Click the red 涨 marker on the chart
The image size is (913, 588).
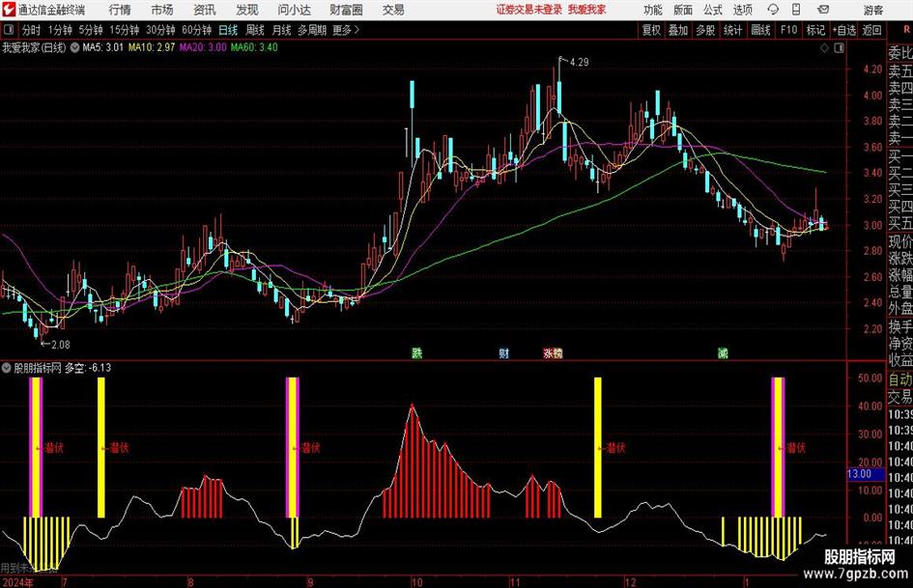[x=549, y=352]
